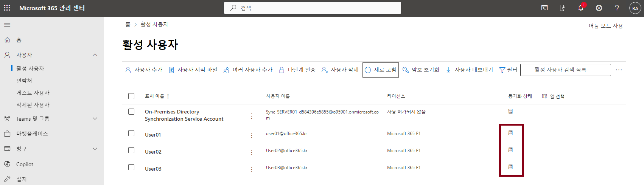Click the 청구 card icon
The width and height of the screenshot is (644, 185).
[7, 149]
